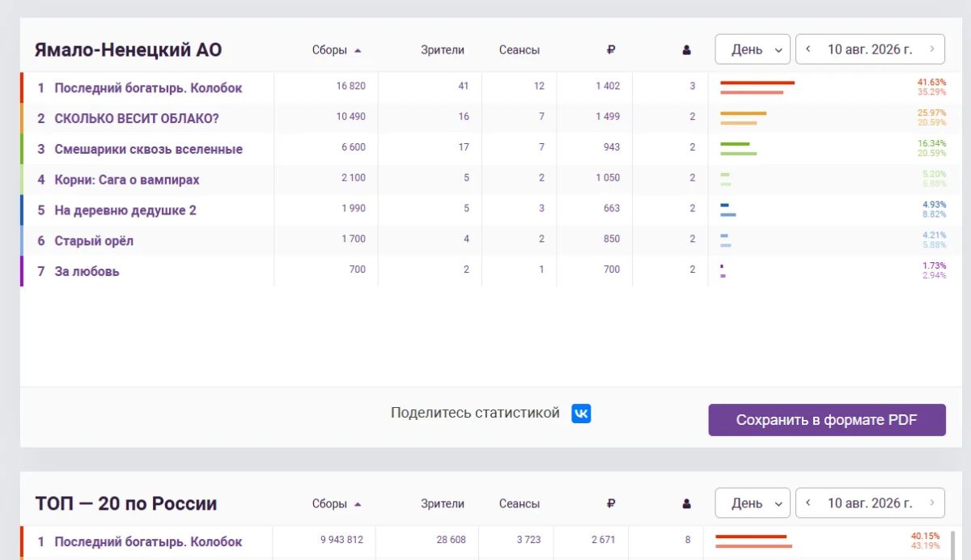Go to previous date in TOP-20 Russia panel
Viewport: 971px width, 560px height.
808,503
